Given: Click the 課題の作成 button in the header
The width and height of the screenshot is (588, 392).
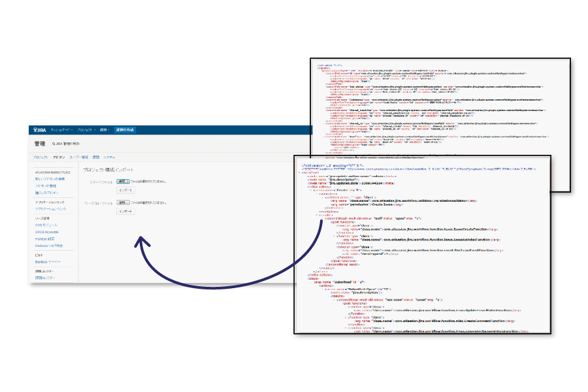Looking at the screenshot, I should tap(125, 130).
